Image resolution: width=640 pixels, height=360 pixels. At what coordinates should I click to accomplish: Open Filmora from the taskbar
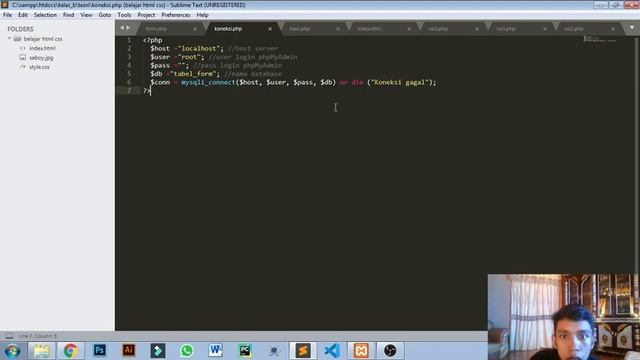click(158, 351)
